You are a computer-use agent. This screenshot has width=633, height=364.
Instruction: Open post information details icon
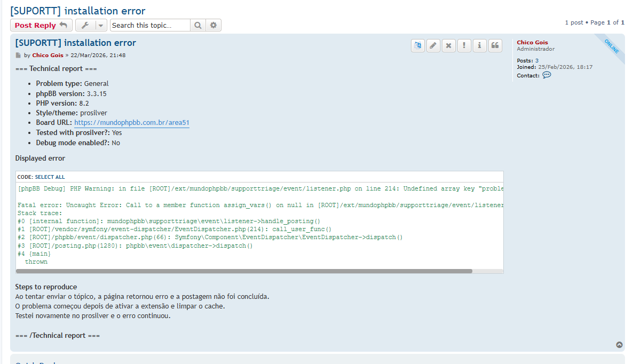click(480, 45)
